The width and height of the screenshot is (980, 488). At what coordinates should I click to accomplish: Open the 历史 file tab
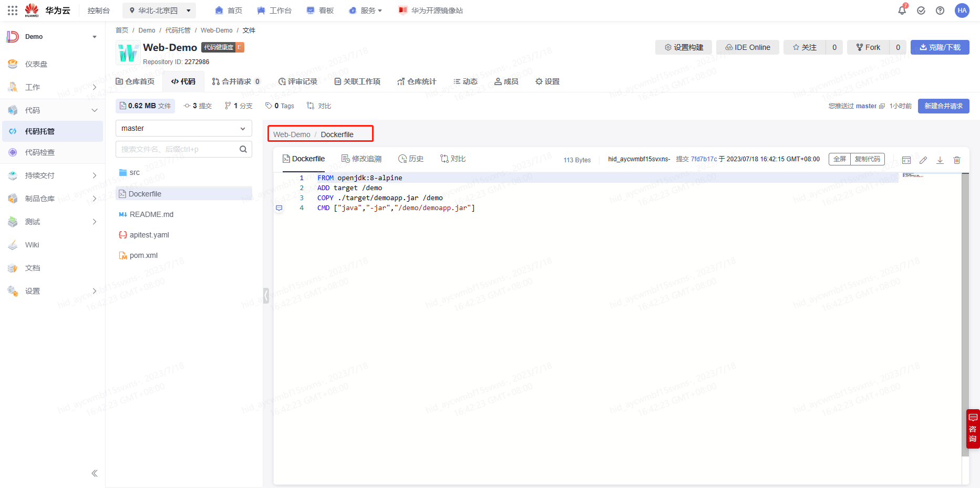[x=411, y=159]
